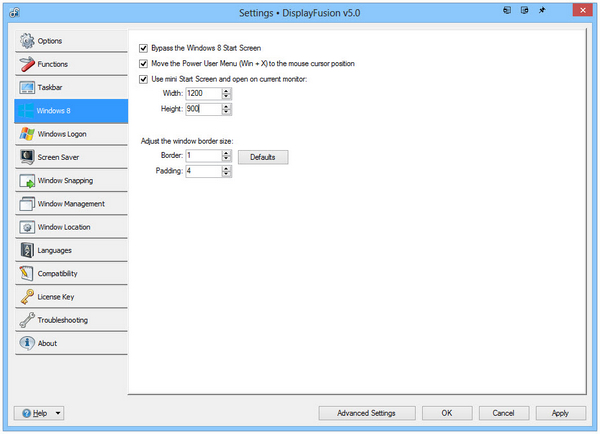Click the Window Management icon
This screenshot has height=434, width=600.
tap(27, 204)
